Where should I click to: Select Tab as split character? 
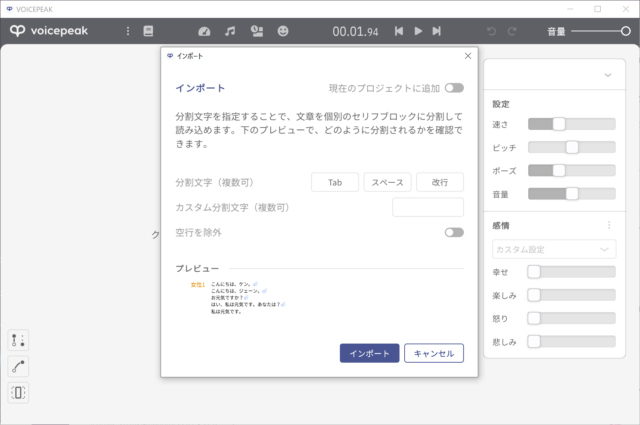(x=335, y=182)
